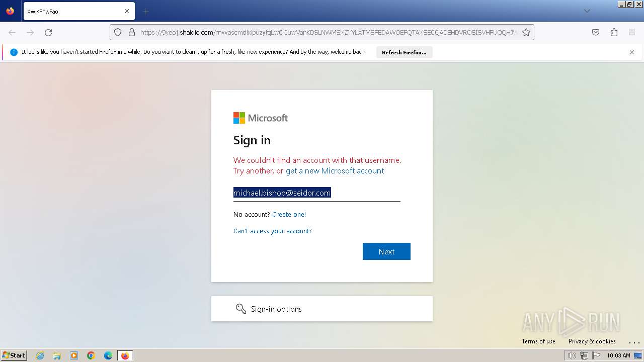
Task: Click the email input field
Action: [x=317, y=193]
